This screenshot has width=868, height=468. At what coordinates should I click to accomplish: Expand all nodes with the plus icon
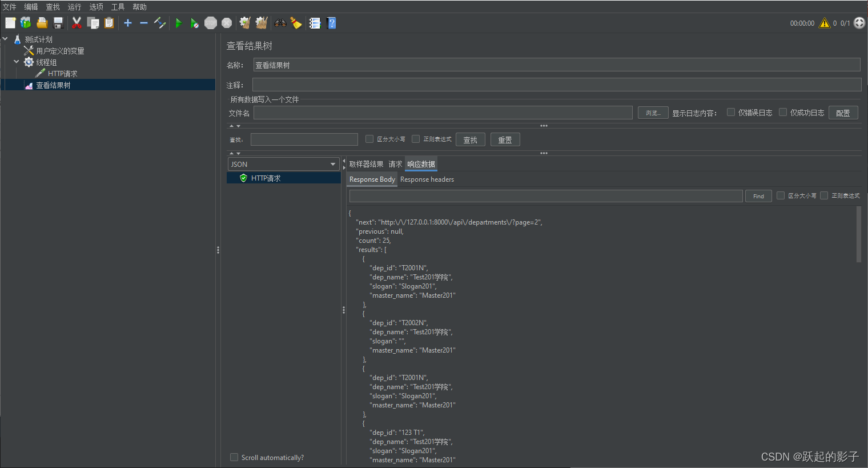coord(128,23)
